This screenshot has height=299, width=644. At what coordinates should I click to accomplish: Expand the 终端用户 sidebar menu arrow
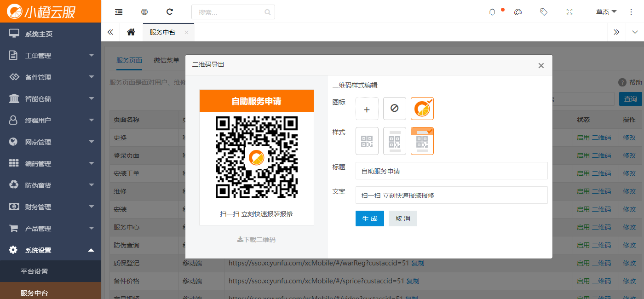[x=91, y=120]
